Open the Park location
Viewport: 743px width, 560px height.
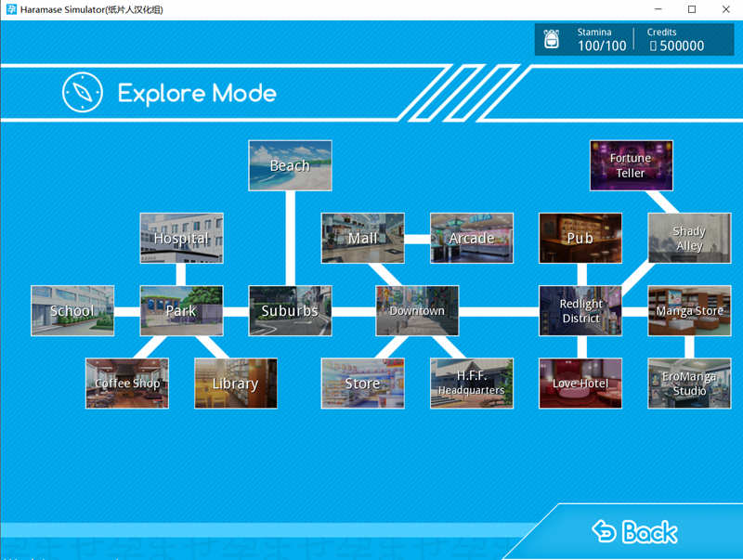click(x=181, y=310)
